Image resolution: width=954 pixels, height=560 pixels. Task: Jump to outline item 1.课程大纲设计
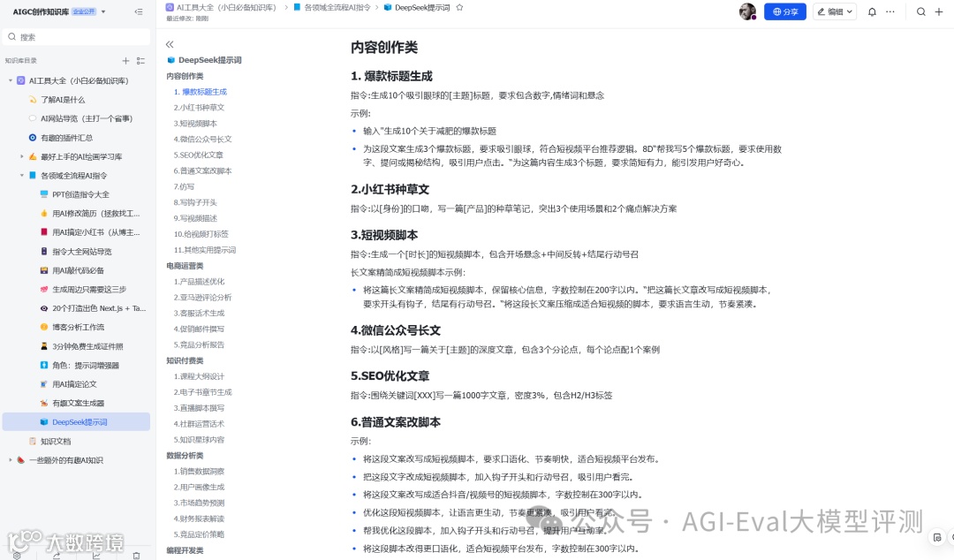click(x=199, y=377)
